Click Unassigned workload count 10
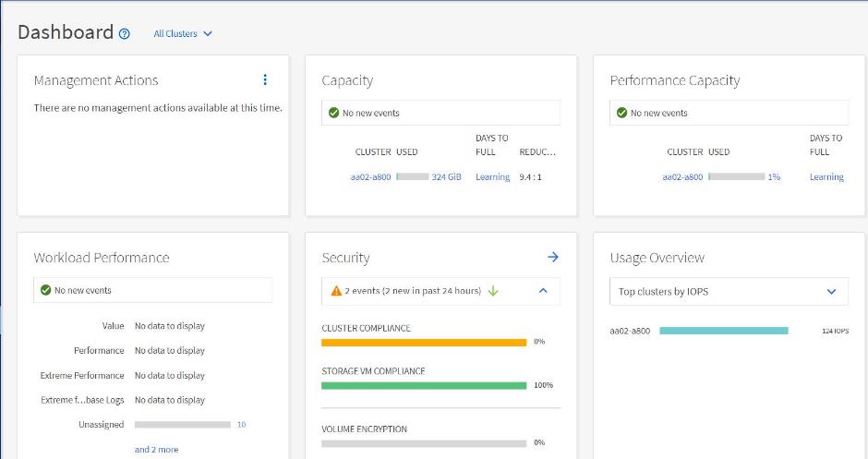Screen dimensions: 868x459 click(x=241, y=425)
